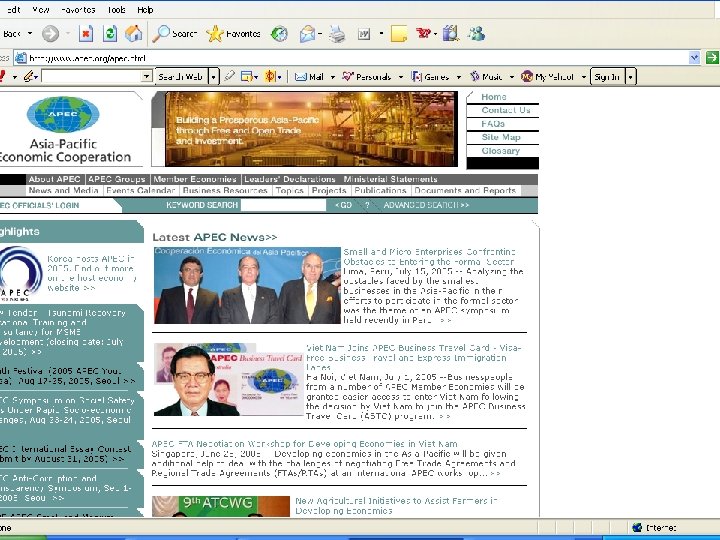Click the Search Web button
Viewport: 720px width, 540px height.
(181, 77)
